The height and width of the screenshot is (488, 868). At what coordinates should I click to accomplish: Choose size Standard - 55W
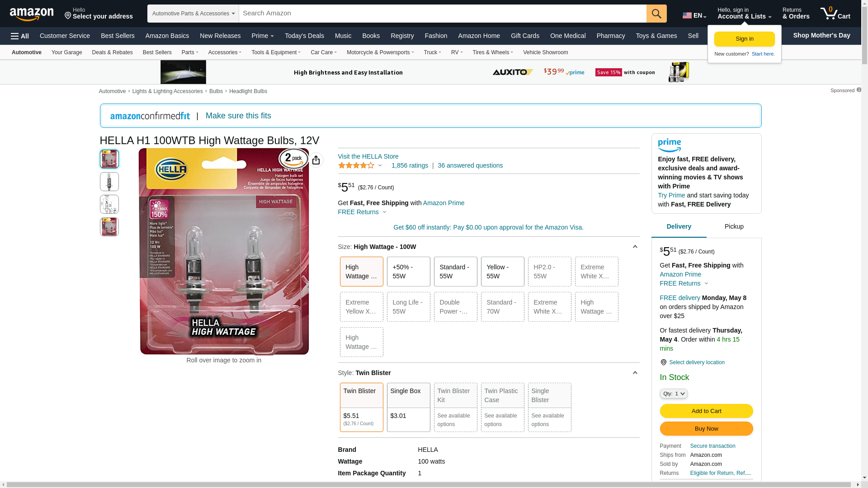456,272
